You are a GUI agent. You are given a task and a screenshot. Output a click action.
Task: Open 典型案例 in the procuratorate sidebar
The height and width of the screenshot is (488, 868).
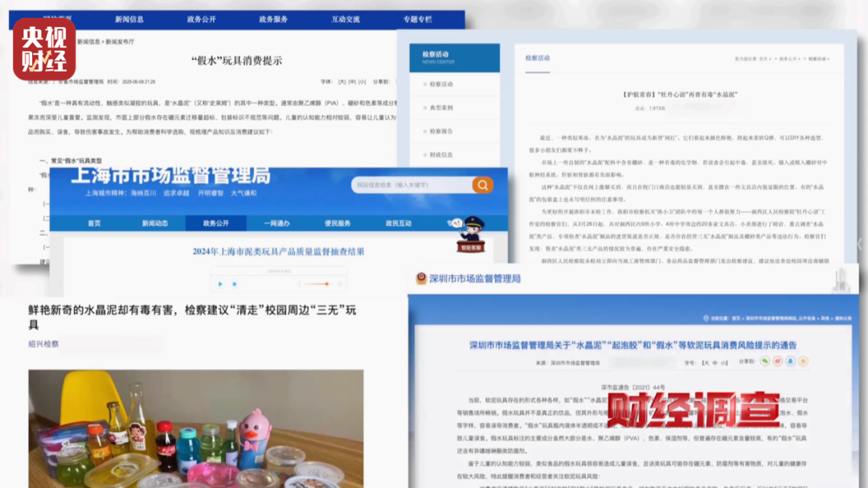coord(440,108)
